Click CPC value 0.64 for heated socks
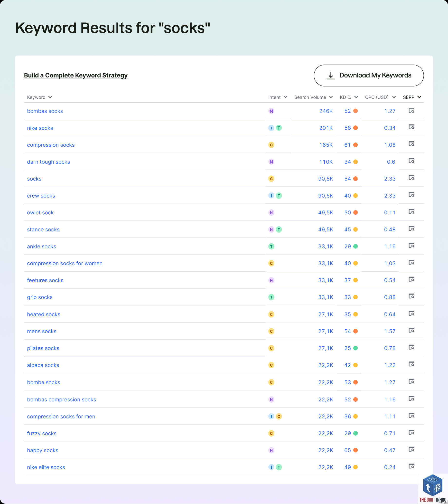The image size is (448, 504). [x=390, y=314]
